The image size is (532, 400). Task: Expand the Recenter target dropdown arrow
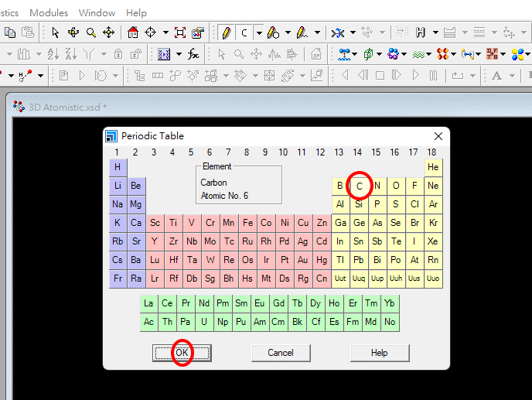point(165,32)
